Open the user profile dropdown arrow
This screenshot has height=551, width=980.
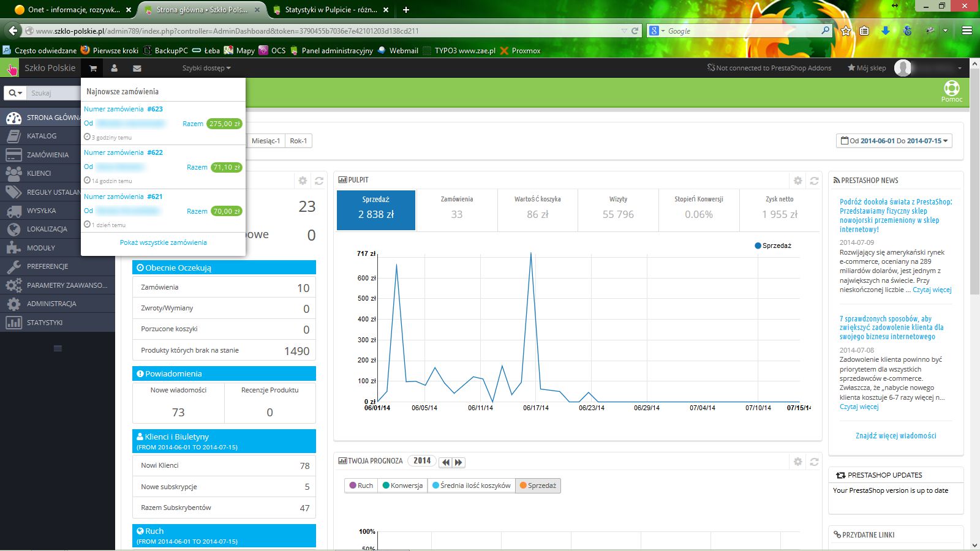pos(960,69)
